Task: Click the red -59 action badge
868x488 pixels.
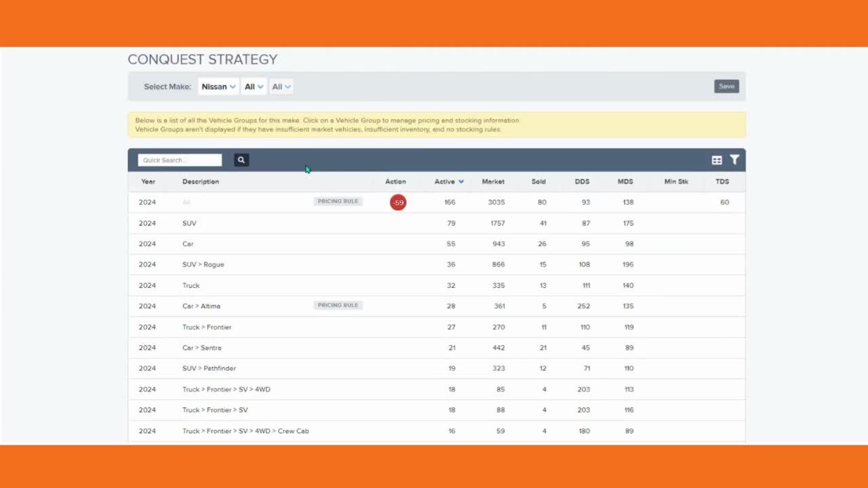Action: click(398, 203)
